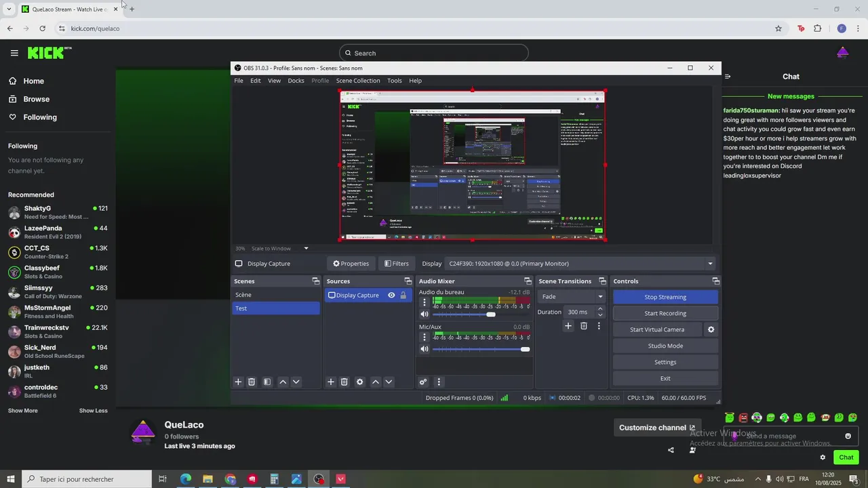Enable Studio Mode
The width and height of the screenshot is (868, 488).
click(x=665, y=346)
